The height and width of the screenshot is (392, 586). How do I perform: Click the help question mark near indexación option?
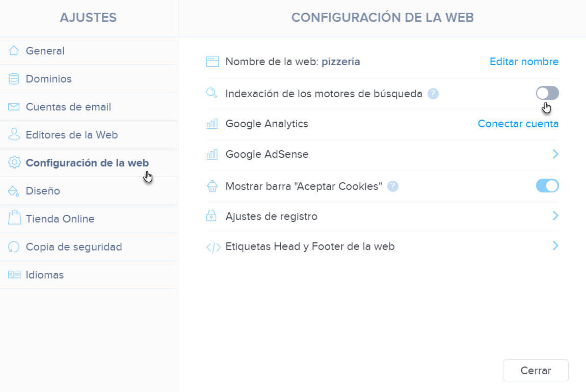tap(433, 93)
